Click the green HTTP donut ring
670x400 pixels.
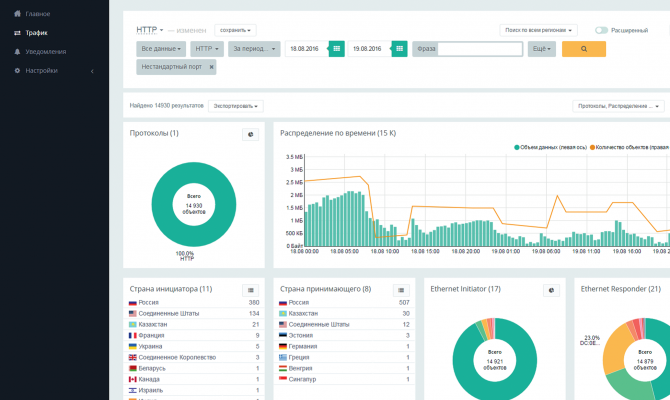[162, 204]
